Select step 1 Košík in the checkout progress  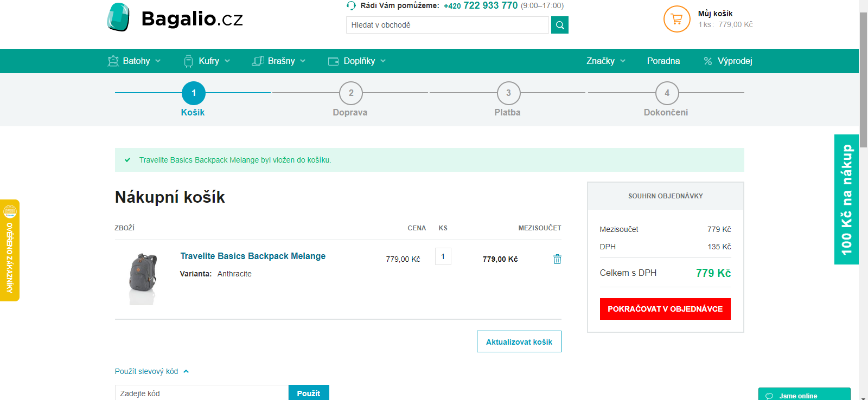[193, 100]
